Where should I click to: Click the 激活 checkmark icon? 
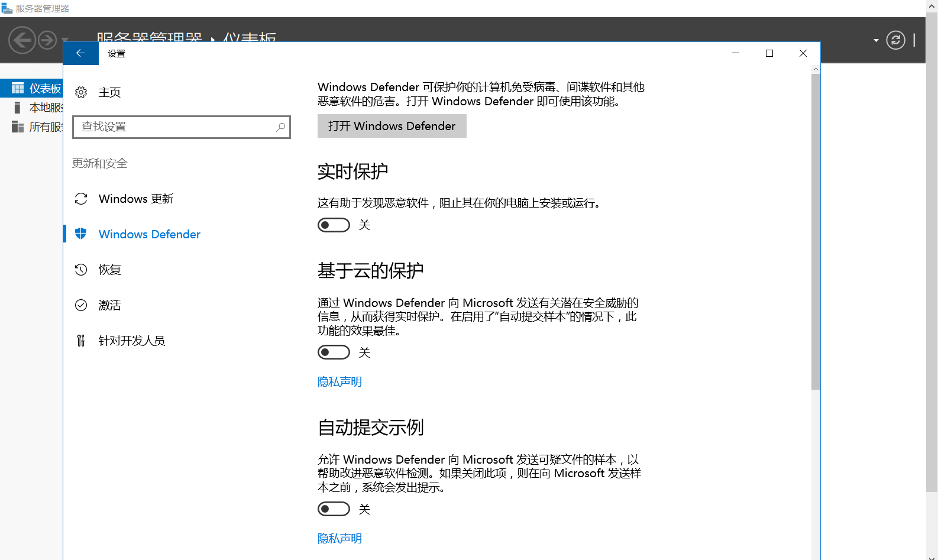pyautogui.click(x=81, y=305)
